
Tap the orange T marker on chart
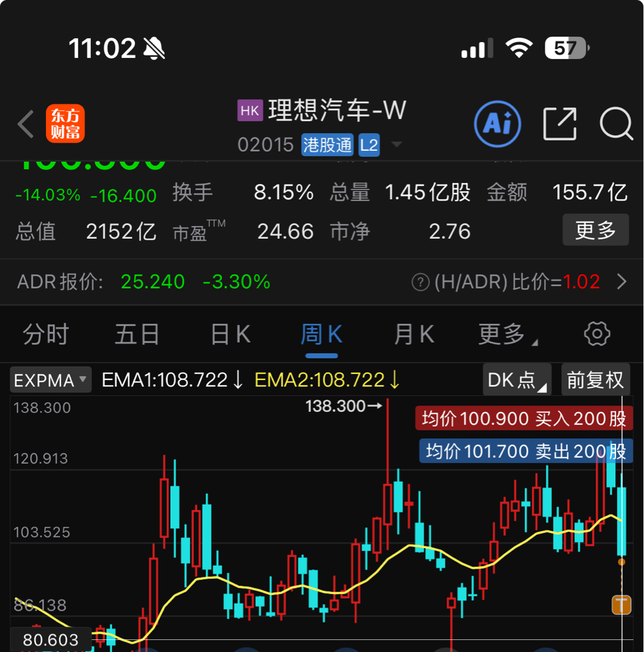pyautogui.click(x=621, y=605)
